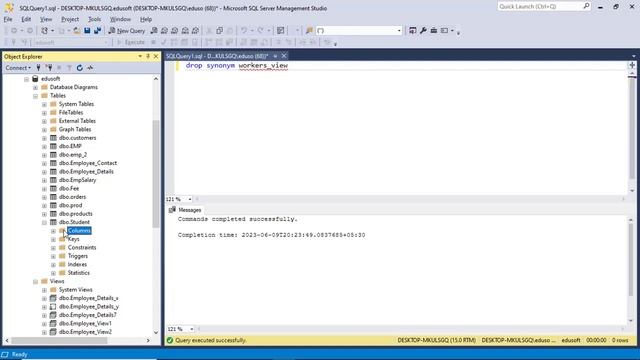640x360 pixels.
Task: Click the Solution Explorer icon left of the wrench
Action: click(413, 31)
